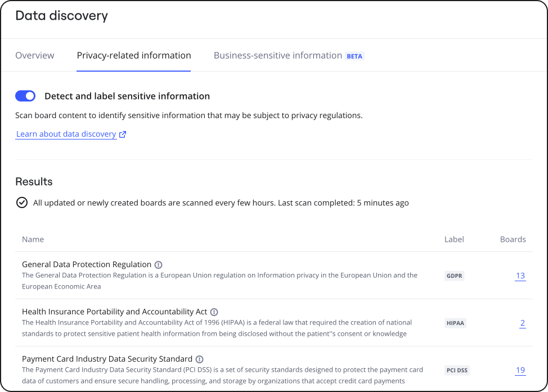The height and width of the screenshot is (392, 548).
Task: Click the external link arrow icon
Action: pyautogui.click(x=123, y=134)
